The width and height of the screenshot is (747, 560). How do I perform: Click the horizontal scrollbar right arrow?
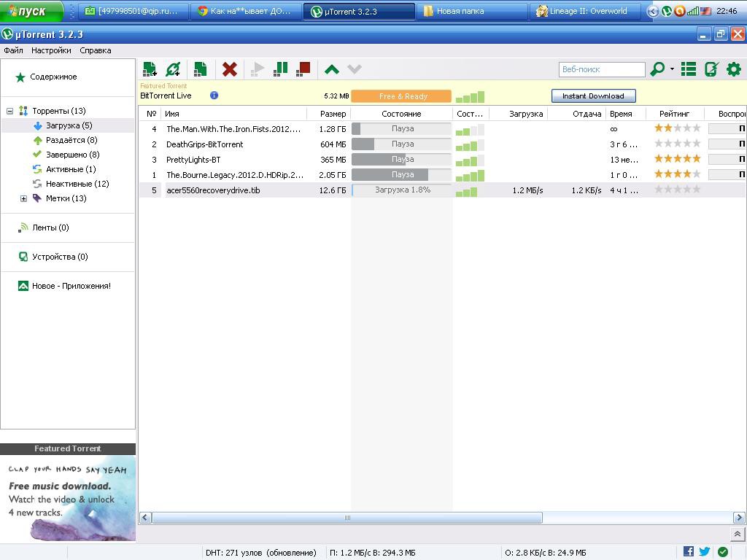click(739, 518)
